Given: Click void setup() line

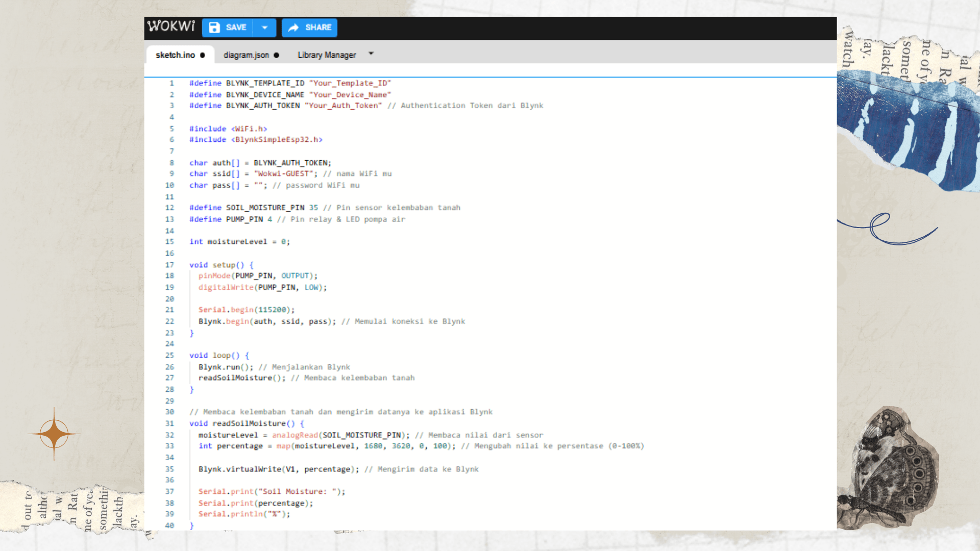Looking at the screenshot, I should pyautogui.click(x=222, y=265).
